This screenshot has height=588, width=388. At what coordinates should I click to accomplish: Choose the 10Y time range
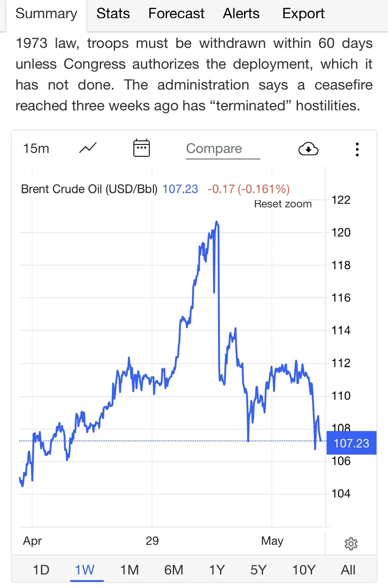304,570
